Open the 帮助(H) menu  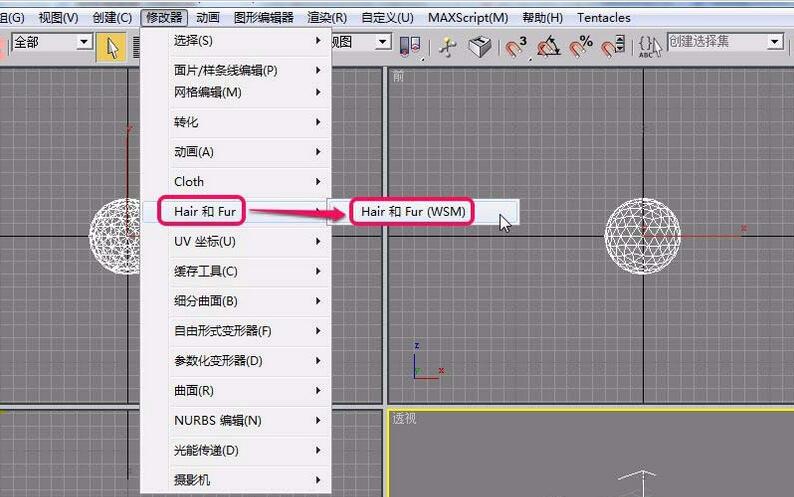(542, 18)
